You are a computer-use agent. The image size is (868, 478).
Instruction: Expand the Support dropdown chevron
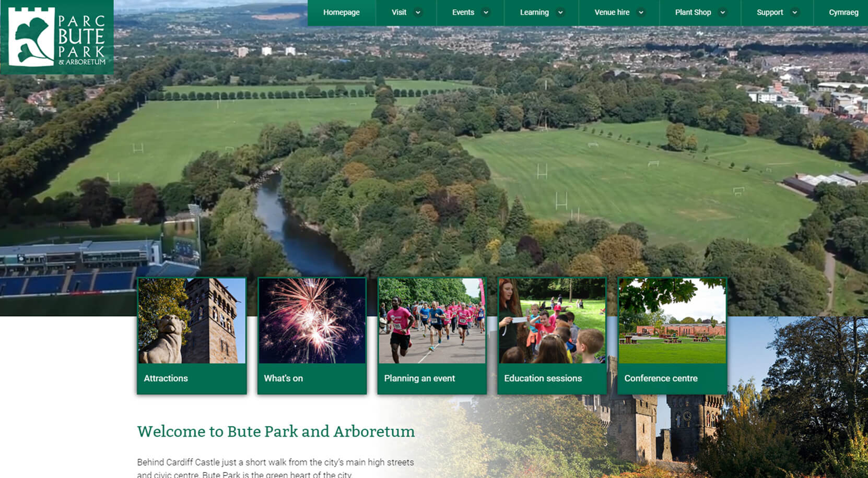pos(795,13)
